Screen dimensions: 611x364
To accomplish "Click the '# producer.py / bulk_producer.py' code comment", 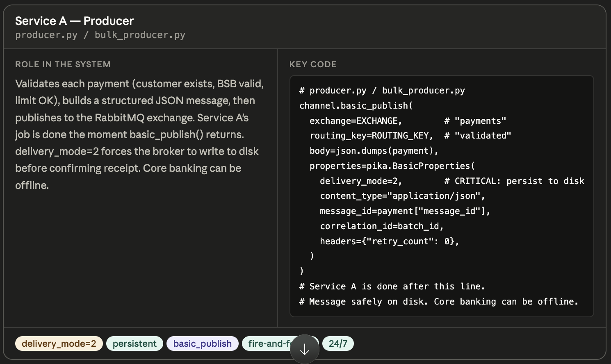I will coord(382,91).
